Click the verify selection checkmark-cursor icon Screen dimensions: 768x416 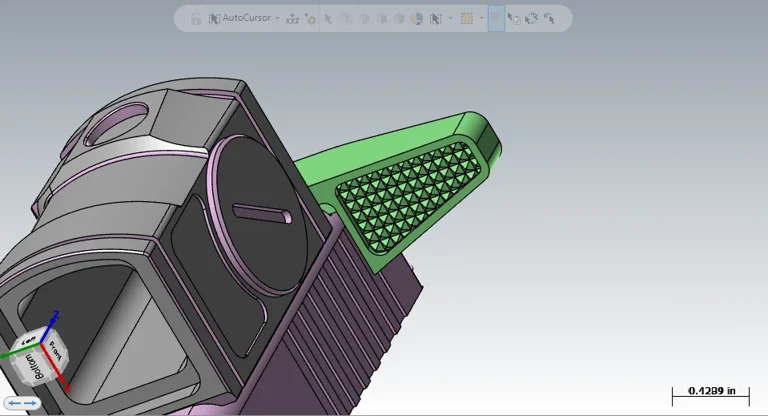pos(514,18)
